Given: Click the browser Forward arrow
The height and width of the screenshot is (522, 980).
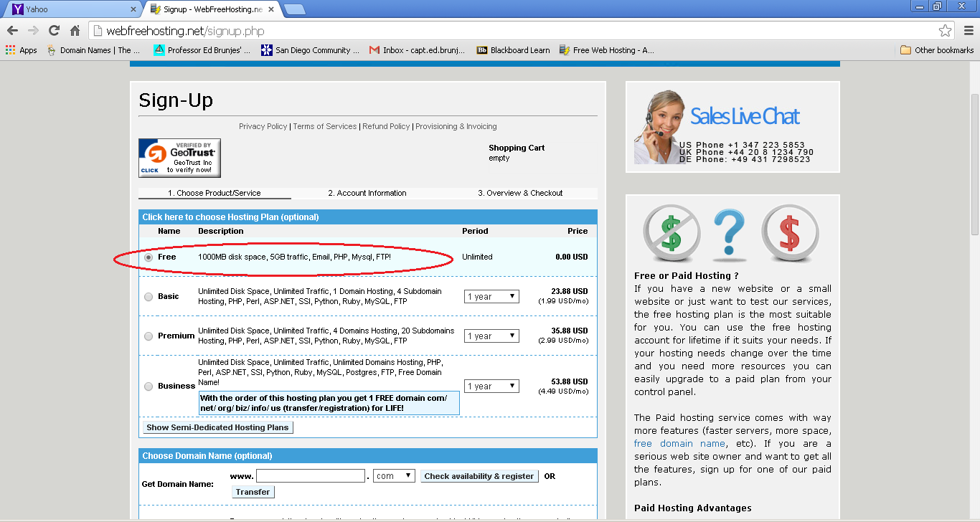Looking at the screenshot, I should (x=33, y=31).
